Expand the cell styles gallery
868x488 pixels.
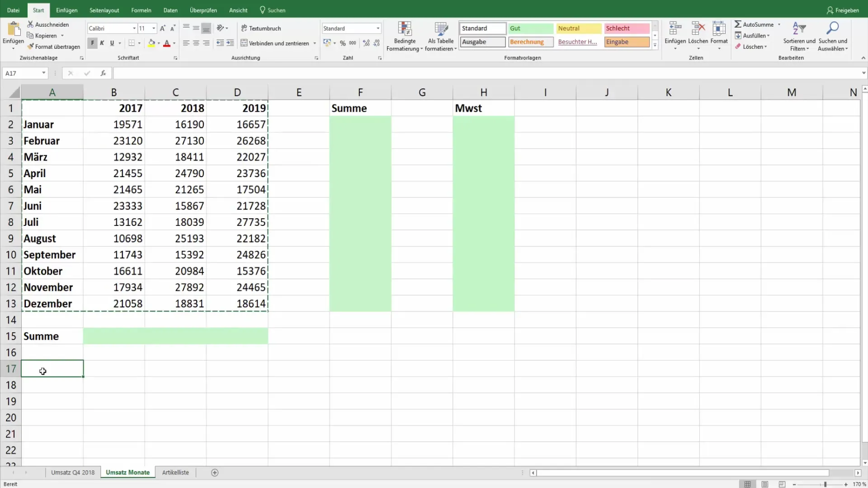pyautogui.click(x=655, y=45)
